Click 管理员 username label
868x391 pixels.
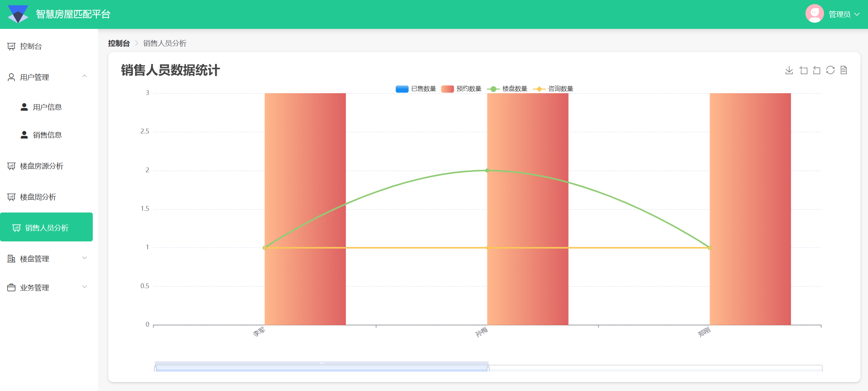point(839,14)
